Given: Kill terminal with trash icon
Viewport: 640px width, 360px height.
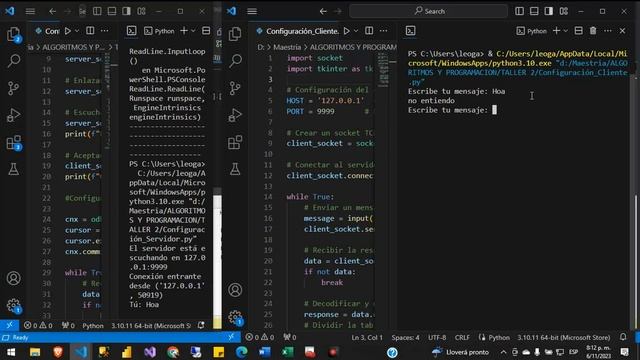Looking at the screenshot, I should point(593,31).
